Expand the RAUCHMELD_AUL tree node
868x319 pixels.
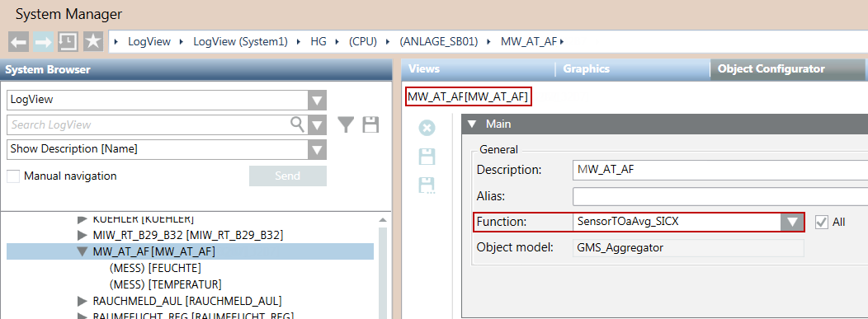tap(83, 302)
